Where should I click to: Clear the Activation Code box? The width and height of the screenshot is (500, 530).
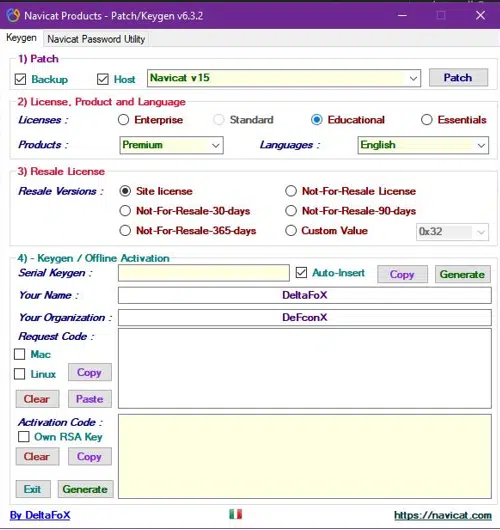37,457
